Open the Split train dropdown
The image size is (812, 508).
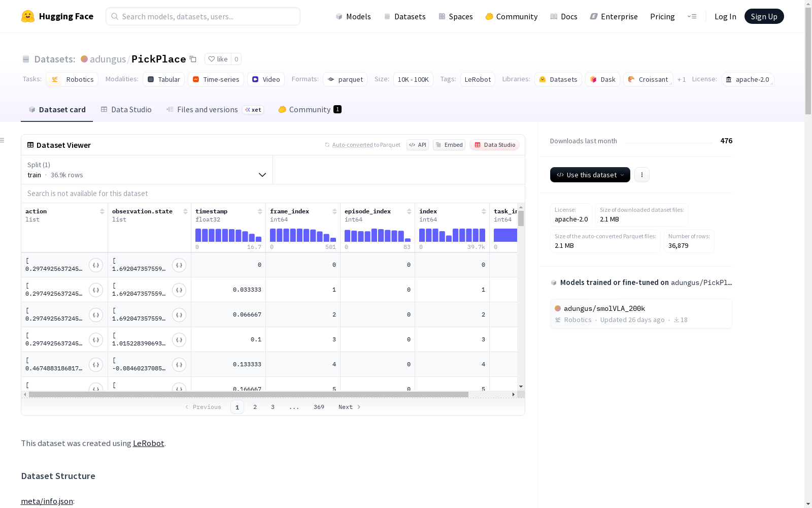147,170
